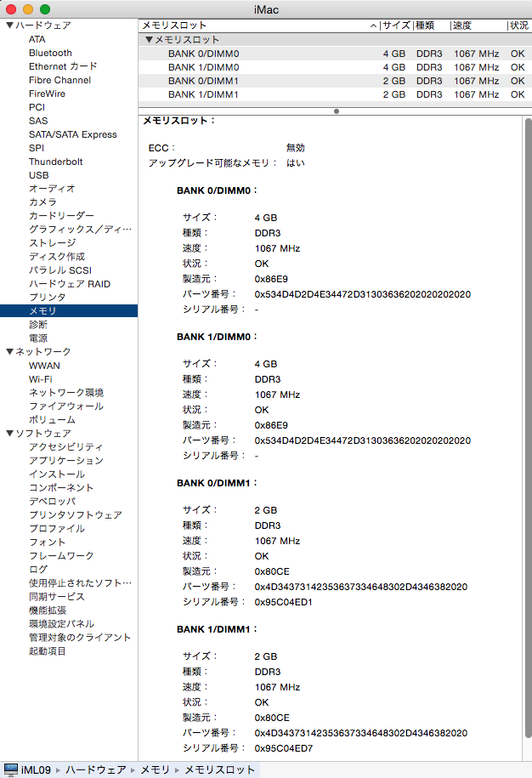Select the BANK 1/DIMM1 table row
The image size is (532, 778).
[x=335, y=94]
